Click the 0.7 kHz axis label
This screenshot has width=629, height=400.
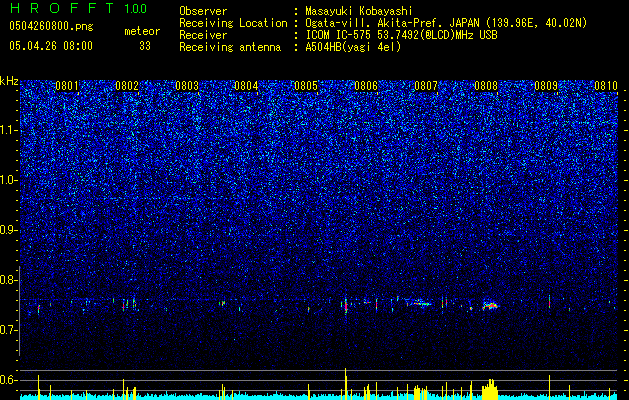(9, 330)
